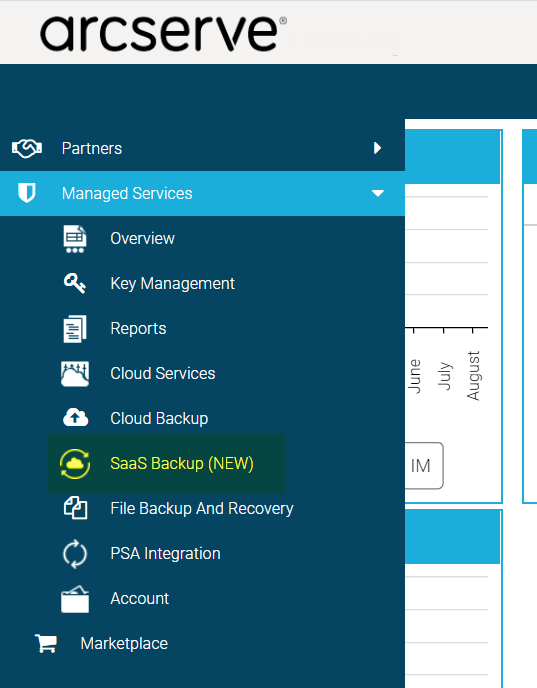
Task: Open the Overview page
Action: pos(143,239)
